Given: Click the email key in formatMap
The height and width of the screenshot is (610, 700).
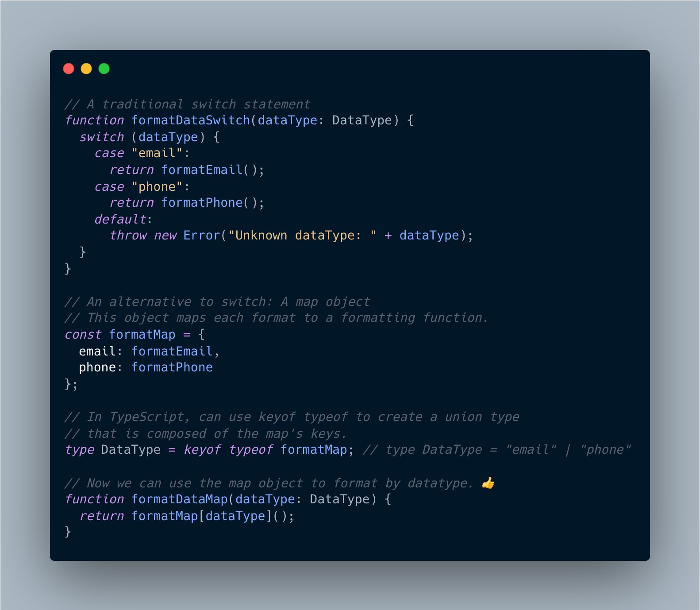Looking at the screenshot, I should (x=97, y=351).
